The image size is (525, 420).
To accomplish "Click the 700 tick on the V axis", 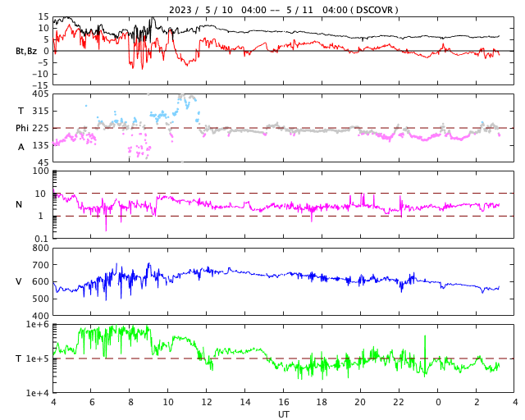I will [x=40, y=265].
